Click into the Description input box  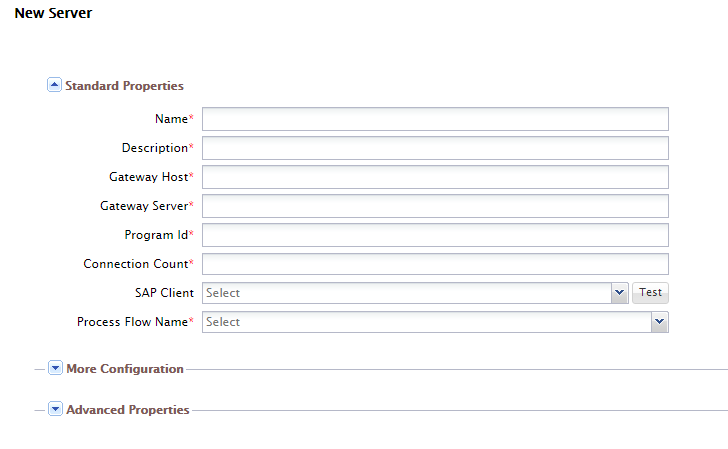435,148
